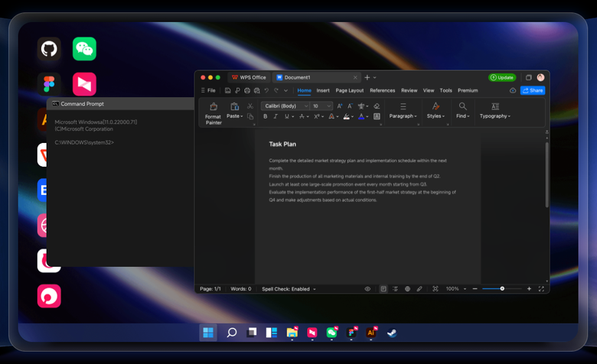Open the View ribbon tab

tap(429, 90)
